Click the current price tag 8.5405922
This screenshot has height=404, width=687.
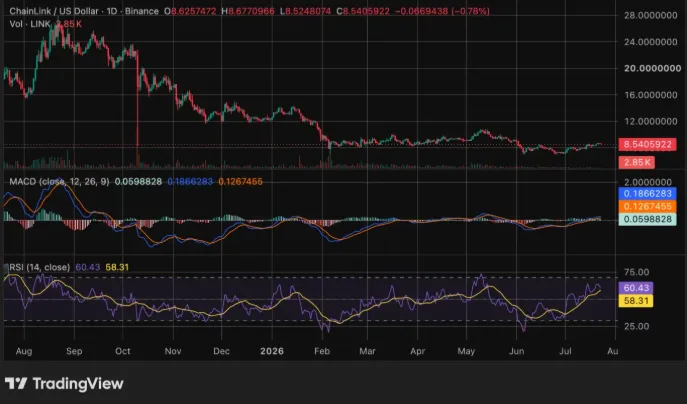coord(647,144)
